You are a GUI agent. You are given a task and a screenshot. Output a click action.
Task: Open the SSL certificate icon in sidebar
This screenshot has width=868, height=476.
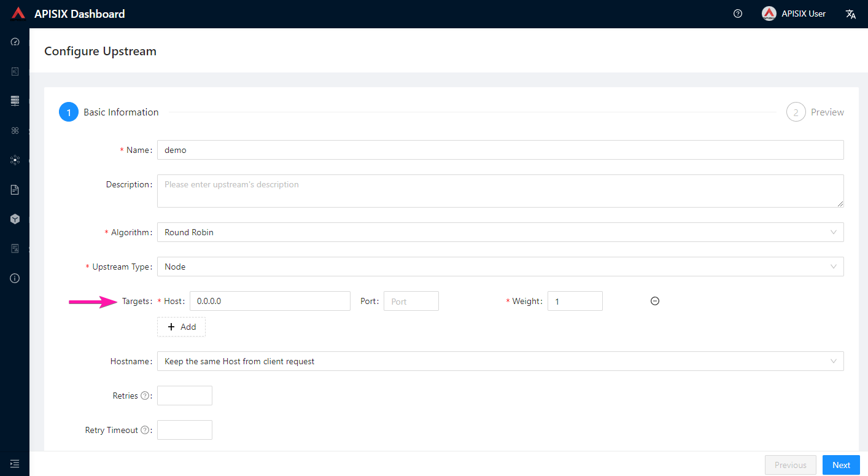click(x=15, y=248)
